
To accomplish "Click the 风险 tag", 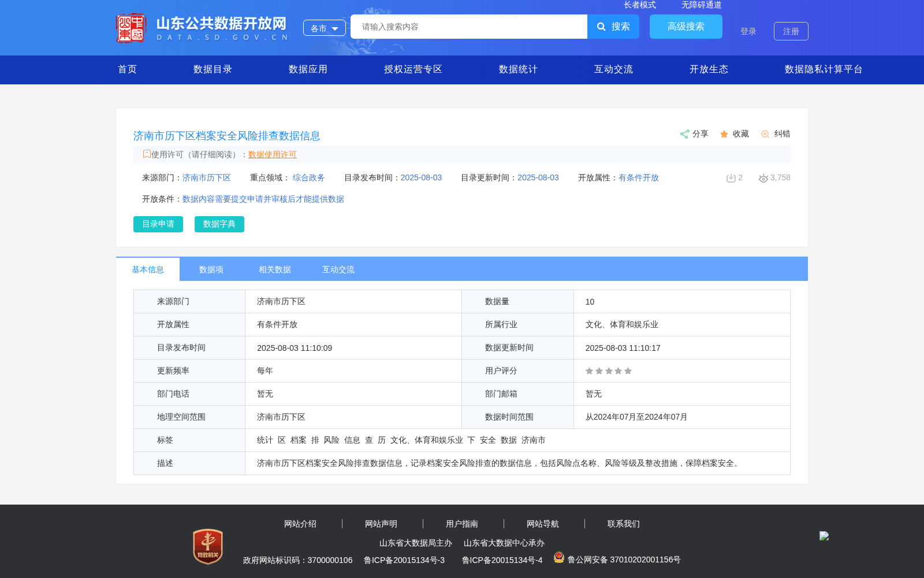I will click(331, 440).
